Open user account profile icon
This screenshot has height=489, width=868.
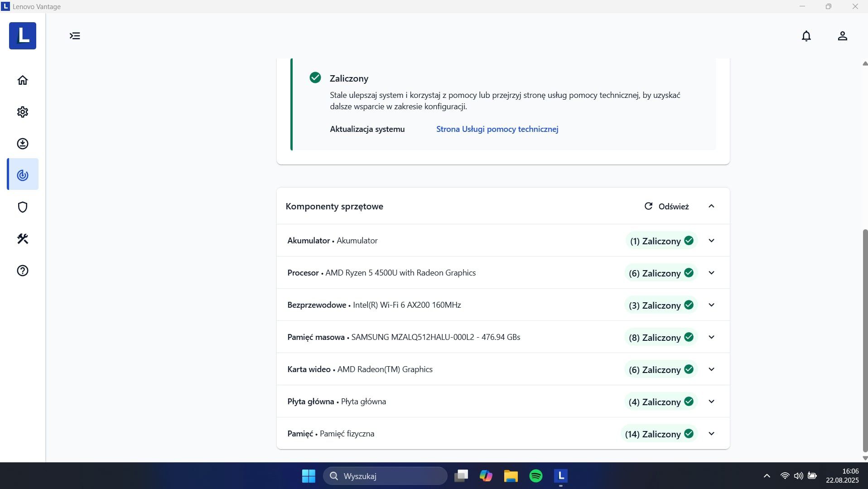click(842, 36)
